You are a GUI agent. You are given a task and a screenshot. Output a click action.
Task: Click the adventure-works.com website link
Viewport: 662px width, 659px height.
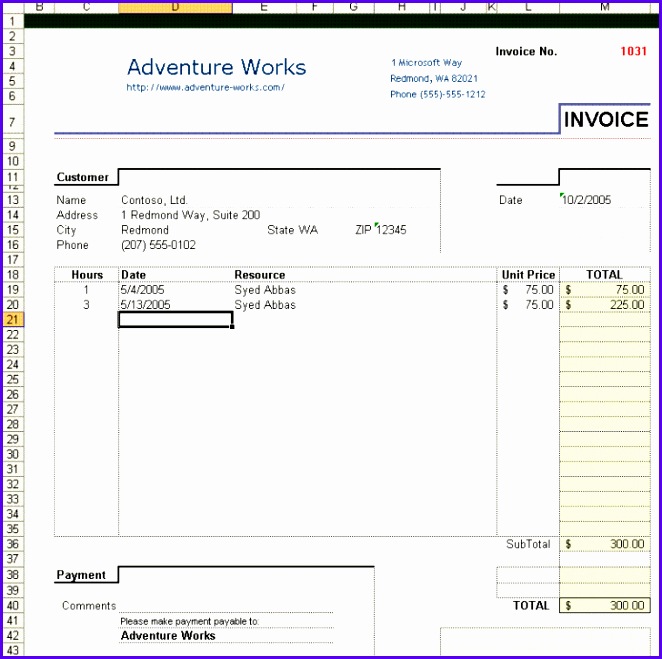click(x=205, y=87)
